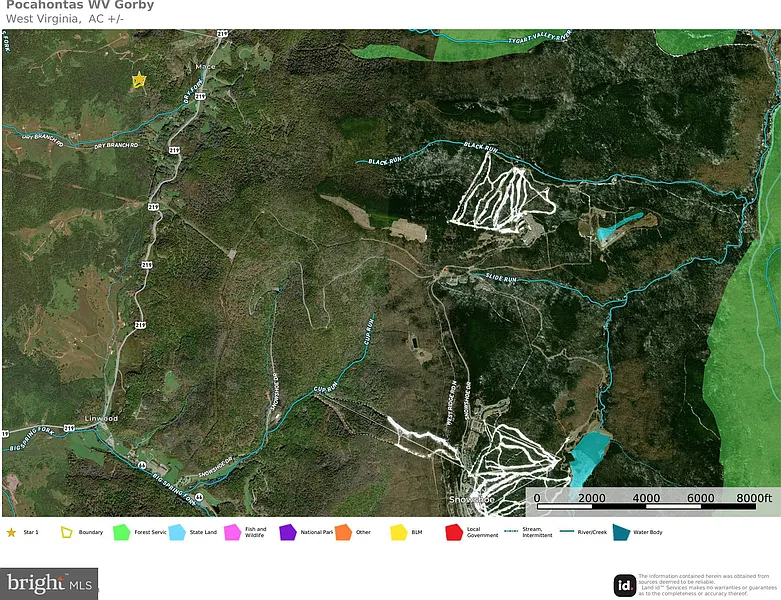This screenshot has width=781, height=600.
Task: Choose the yellow BLM legend swatch
Action: point(398,532)
